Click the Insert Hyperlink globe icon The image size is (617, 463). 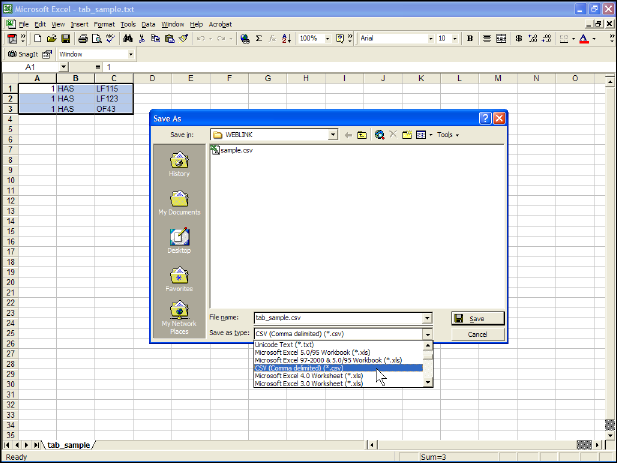click(x=245, y=39)
